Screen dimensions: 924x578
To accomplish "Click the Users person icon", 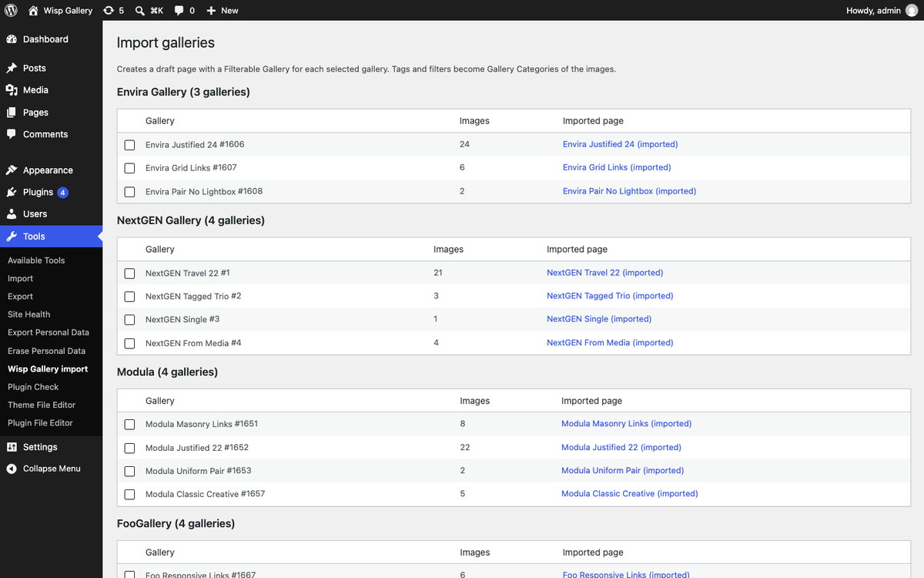I will pyautogui.click(x=12, y=213).
